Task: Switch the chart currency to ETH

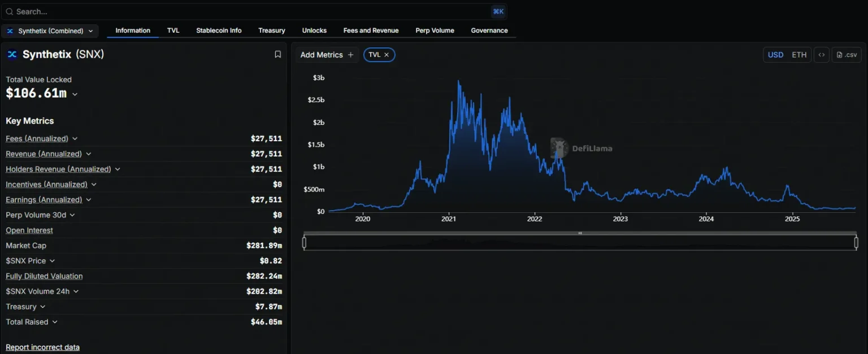Action: (x=798, y=55)
